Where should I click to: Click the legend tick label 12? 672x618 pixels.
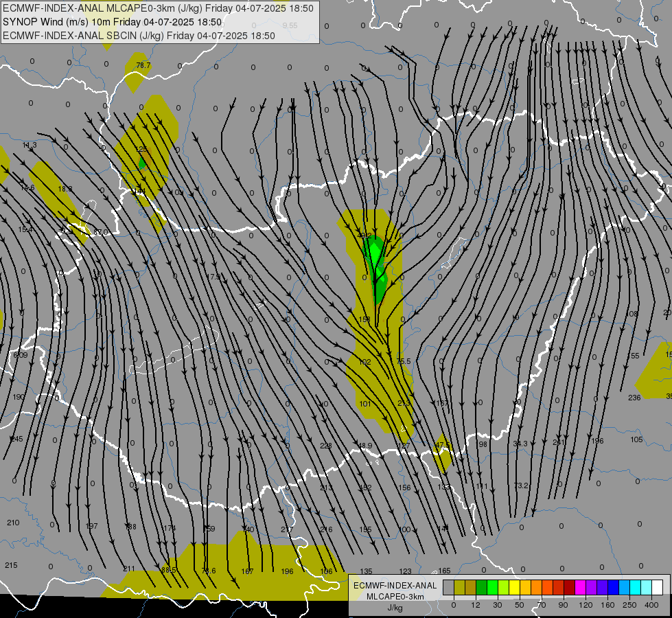pos(475,605)
